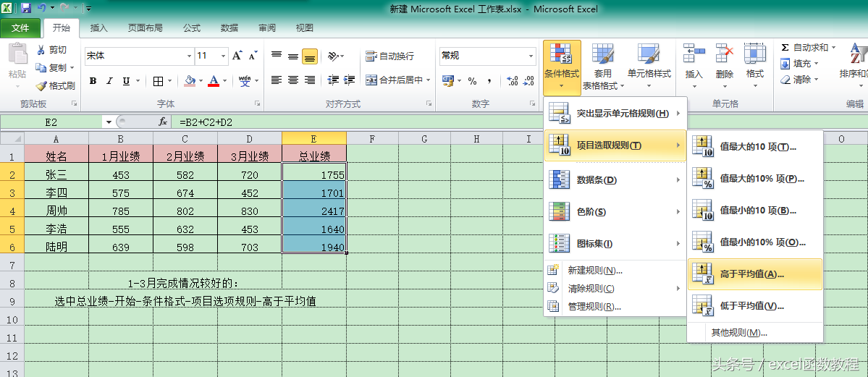Screen dimensions: 868x377
Task: Open the 条件格式 conditional formatting button
Action: (562, 67)
